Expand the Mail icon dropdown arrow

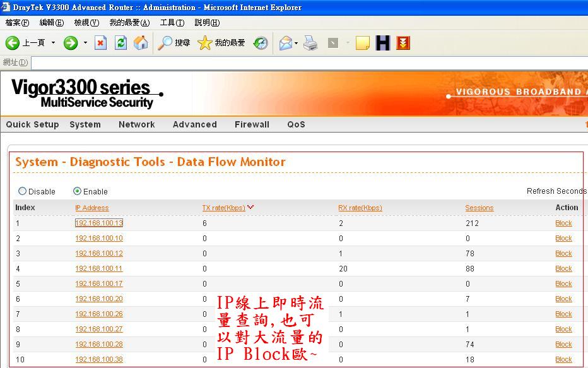click(297, 43)
